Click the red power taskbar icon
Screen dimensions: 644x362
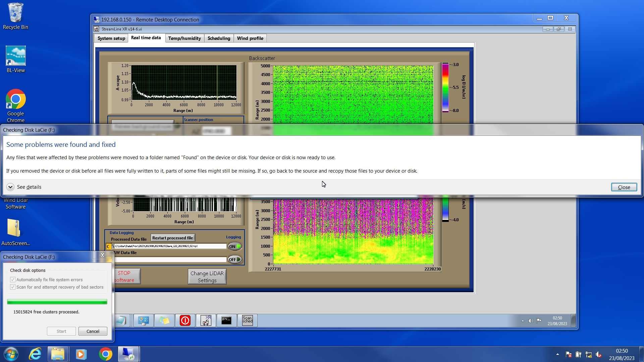click(x=185, y=320)
